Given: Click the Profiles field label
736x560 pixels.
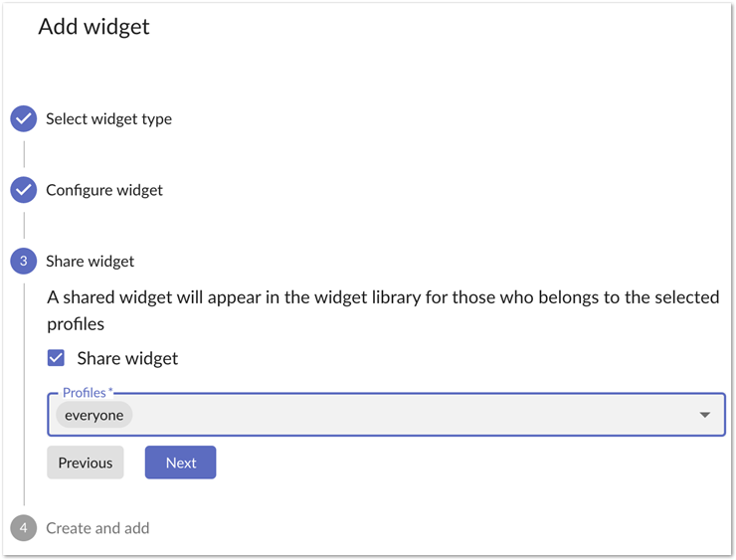Looking at the screenshot, I should click(87, 393).
